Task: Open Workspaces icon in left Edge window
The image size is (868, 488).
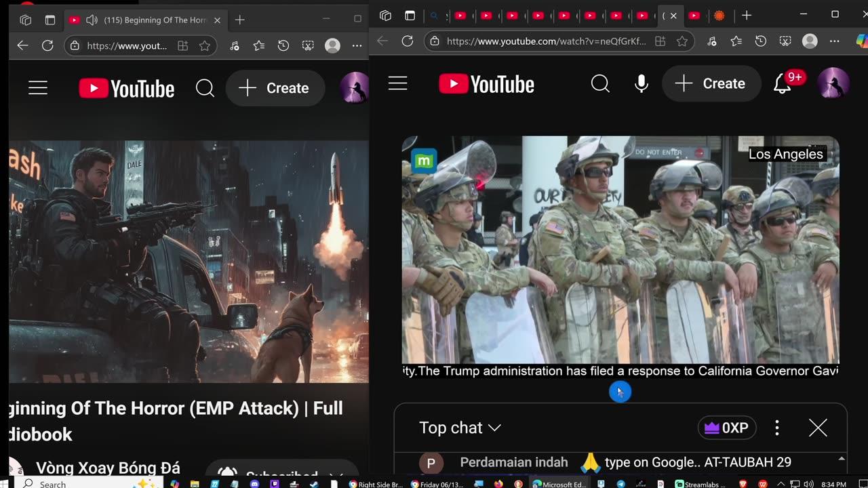Action: point(26,20)
